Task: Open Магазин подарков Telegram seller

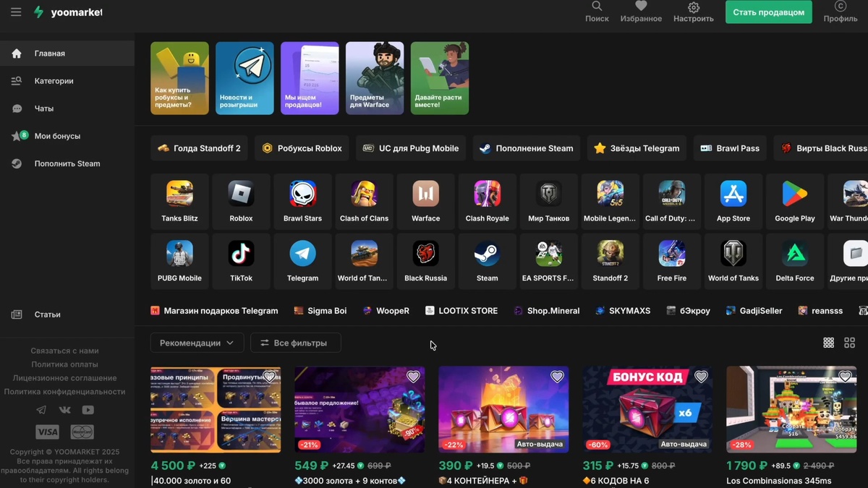Action: tap(214, 311)
